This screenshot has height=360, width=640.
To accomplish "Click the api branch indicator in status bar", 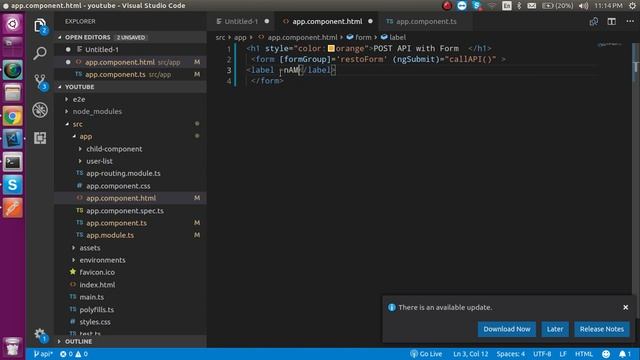I will point(43,354).
